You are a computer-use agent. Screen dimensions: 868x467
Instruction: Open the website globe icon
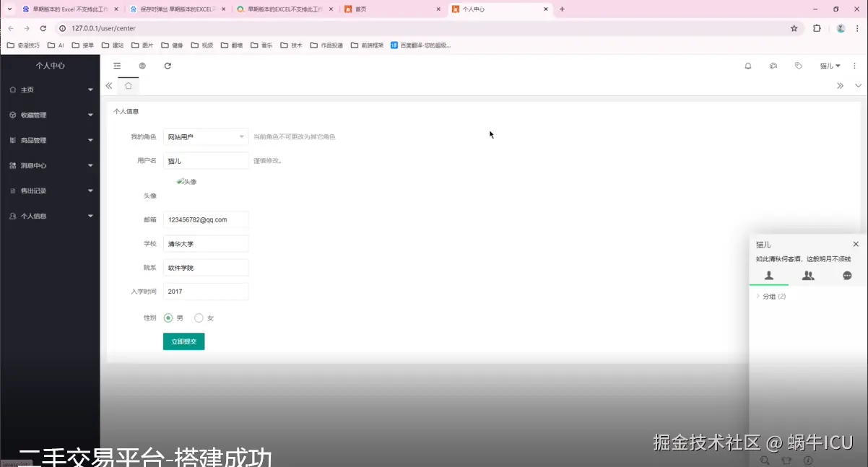pos(142,66)
